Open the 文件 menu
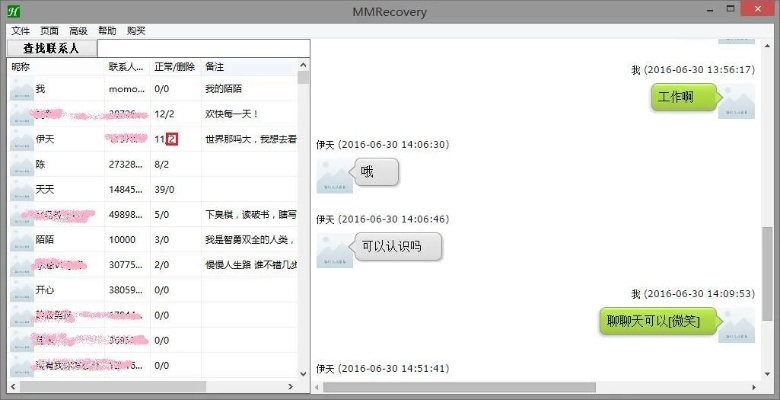 20,31
